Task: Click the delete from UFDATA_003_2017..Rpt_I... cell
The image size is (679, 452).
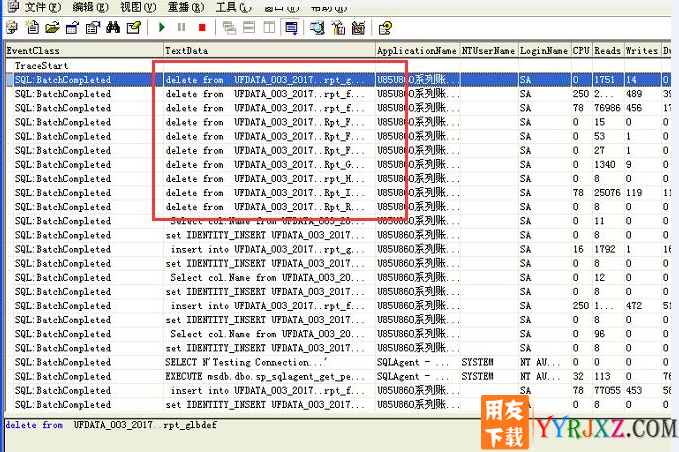Action: pos(269,193)
